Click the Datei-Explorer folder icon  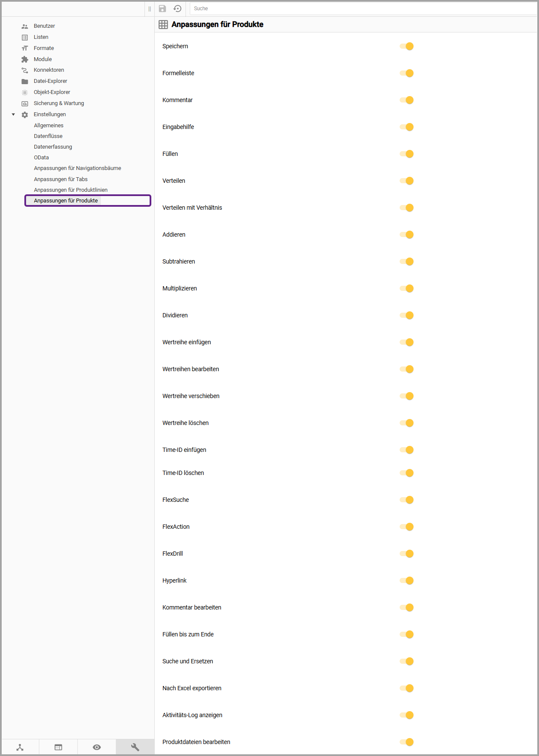click(x=25, y=81)
